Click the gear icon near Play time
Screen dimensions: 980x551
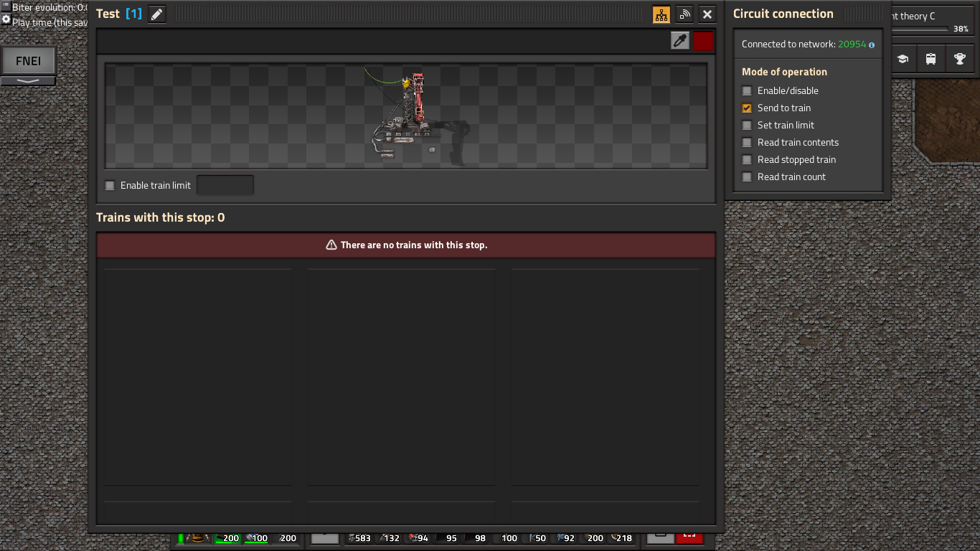pyautogui.click(x=6, y=19)
